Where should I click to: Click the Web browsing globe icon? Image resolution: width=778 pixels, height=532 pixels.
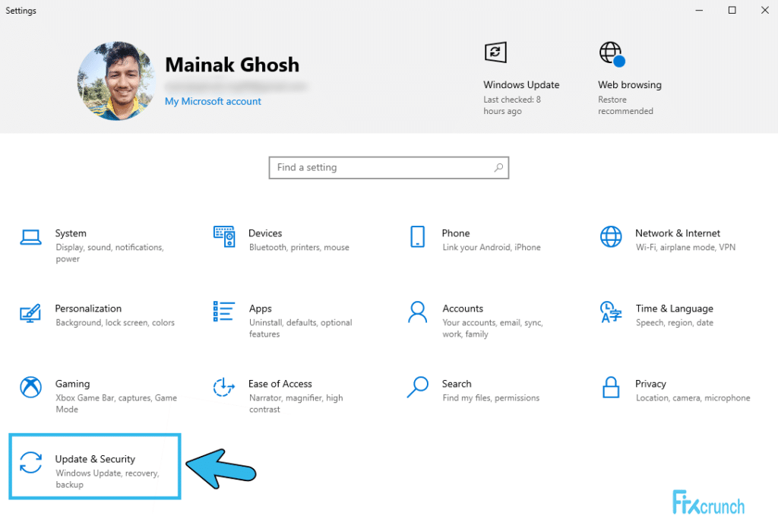pos(612,54)
